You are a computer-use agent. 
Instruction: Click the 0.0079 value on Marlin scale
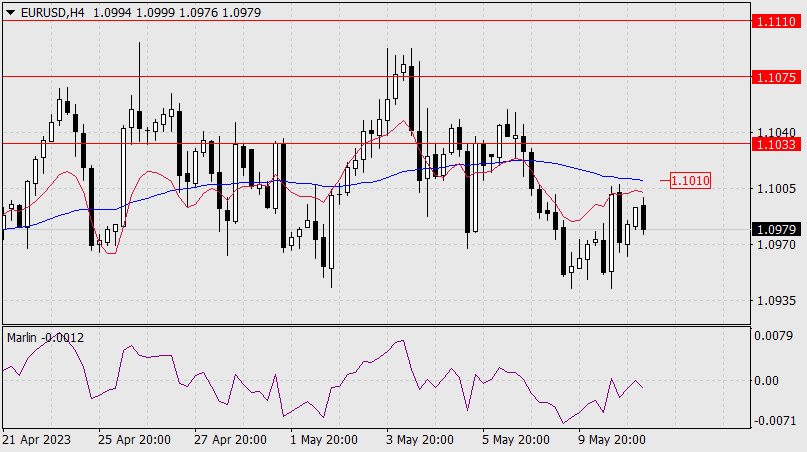[776, 335]
